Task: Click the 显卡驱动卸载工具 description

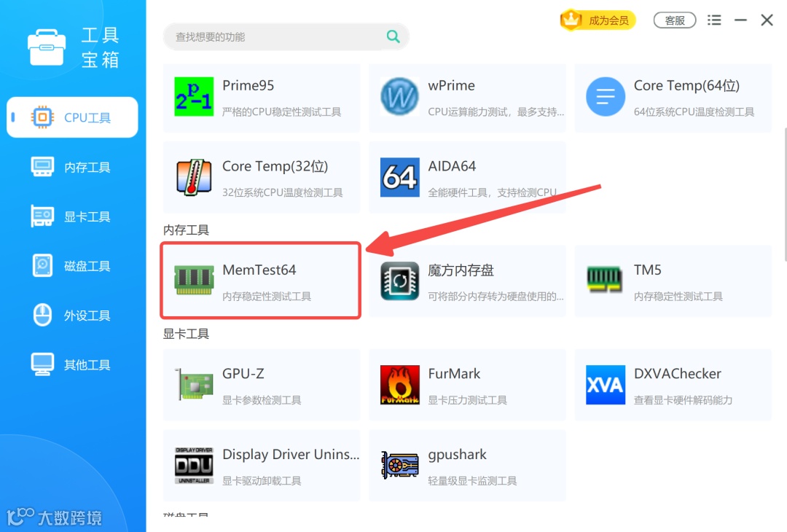Action: (262, 481)
